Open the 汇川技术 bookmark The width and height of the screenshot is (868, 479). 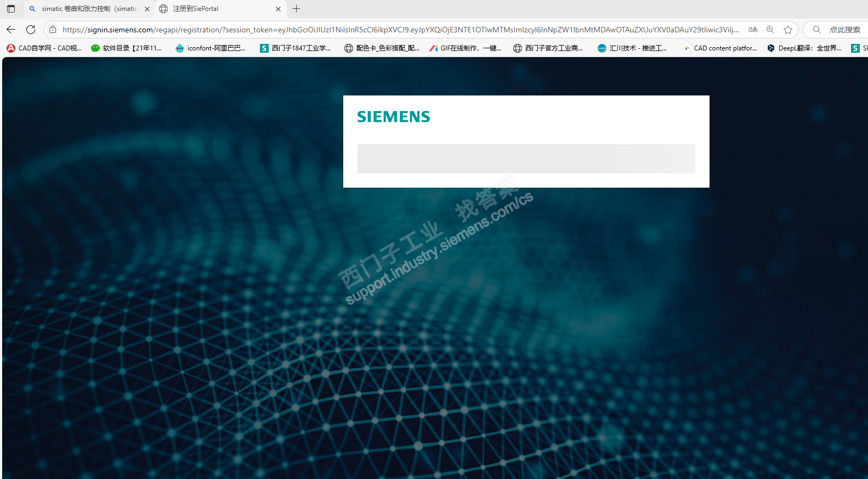pos(632,48)
